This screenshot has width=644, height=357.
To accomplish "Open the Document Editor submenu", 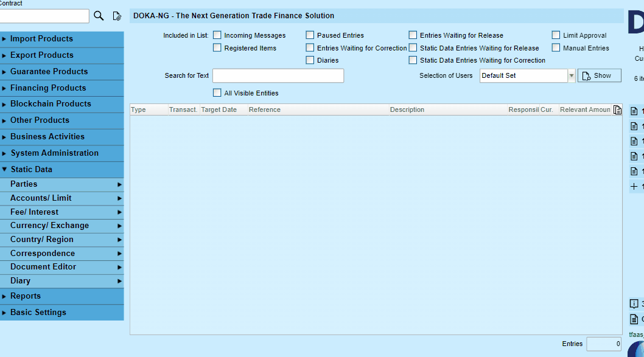I will [61, 267].
